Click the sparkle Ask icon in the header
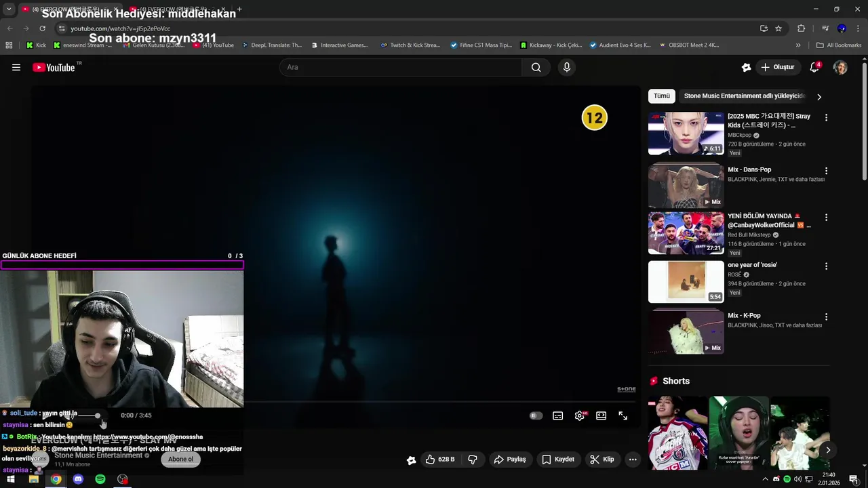The height and width of the screenshot is (488, 868). (x=746, y=67)
